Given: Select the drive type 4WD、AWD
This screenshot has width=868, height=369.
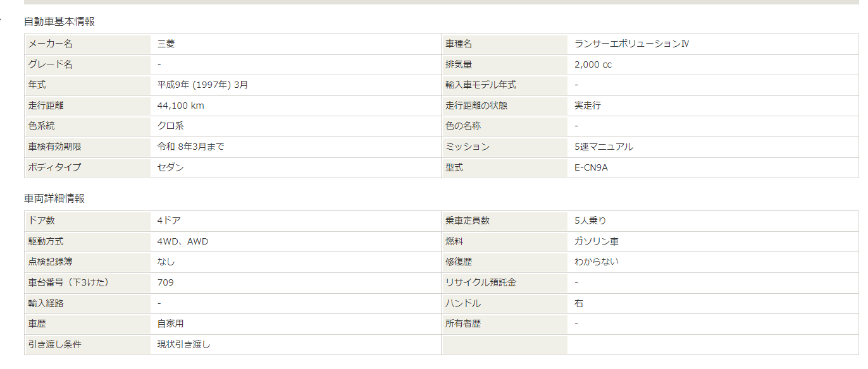Looking at the screenshot, I should click(183, 241).
